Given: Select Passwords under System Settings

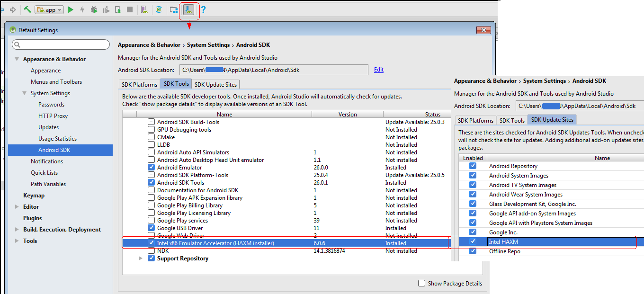Looking at the screenshot, I should [51, 105].
